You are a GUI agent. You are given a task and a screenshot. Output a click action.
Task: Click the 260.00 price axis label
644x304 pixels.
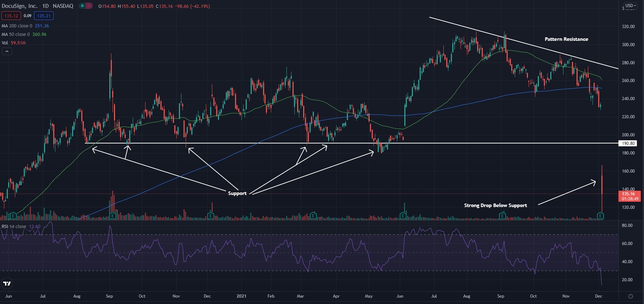[x=628, y=81]
